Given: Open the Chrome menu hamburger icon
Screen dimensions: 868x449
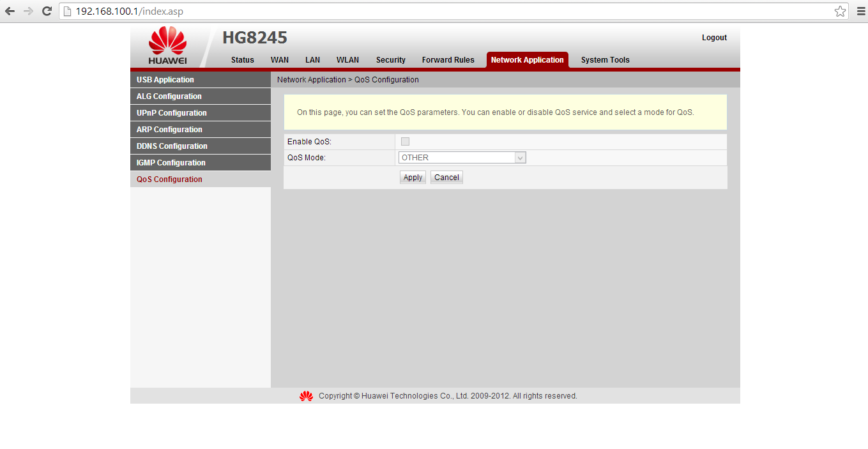Looking at the screenshot, I should pyautogui.click(x=860, y=11).
